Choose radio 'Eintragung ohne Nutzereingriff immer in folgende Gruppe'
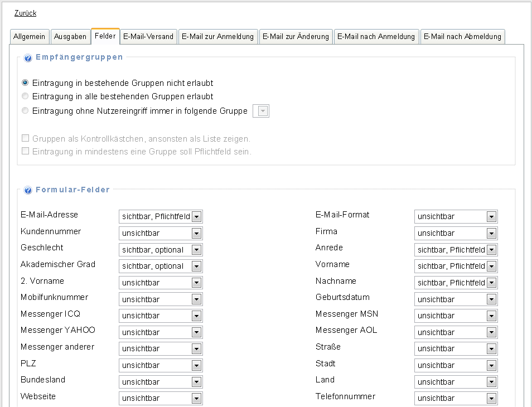532x407 pixels. [x=25, y=111]
